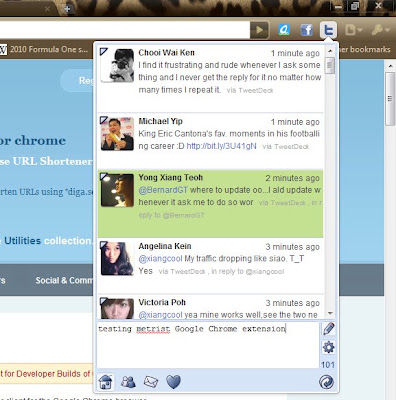396x400 pixels.
Task: Open the Chrome page menu icon
Action: tap(353, 30)
